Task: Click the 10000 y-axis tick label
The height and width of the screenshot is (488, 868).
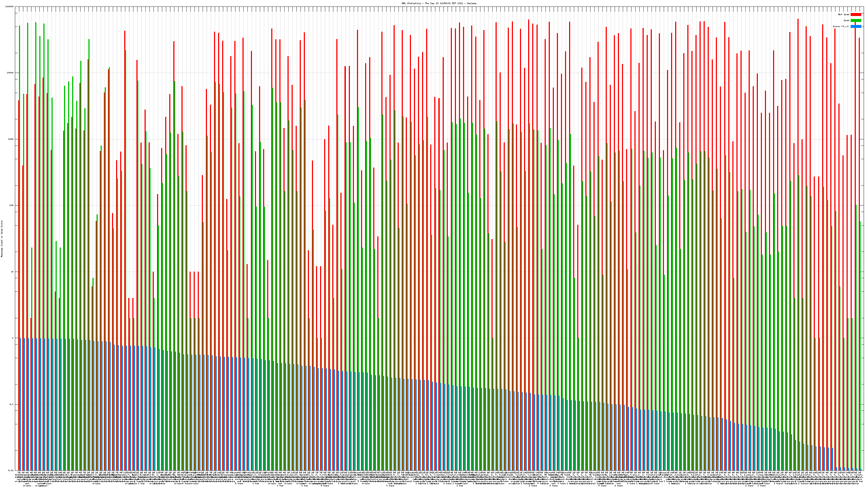Action: click(11, 73)
